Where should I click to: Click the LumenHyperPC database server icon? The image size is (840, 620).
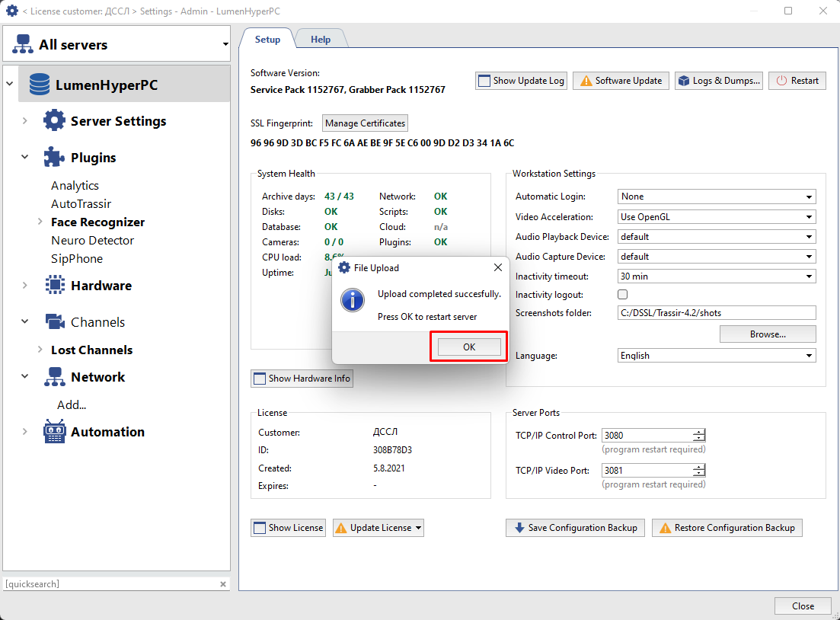40,85
